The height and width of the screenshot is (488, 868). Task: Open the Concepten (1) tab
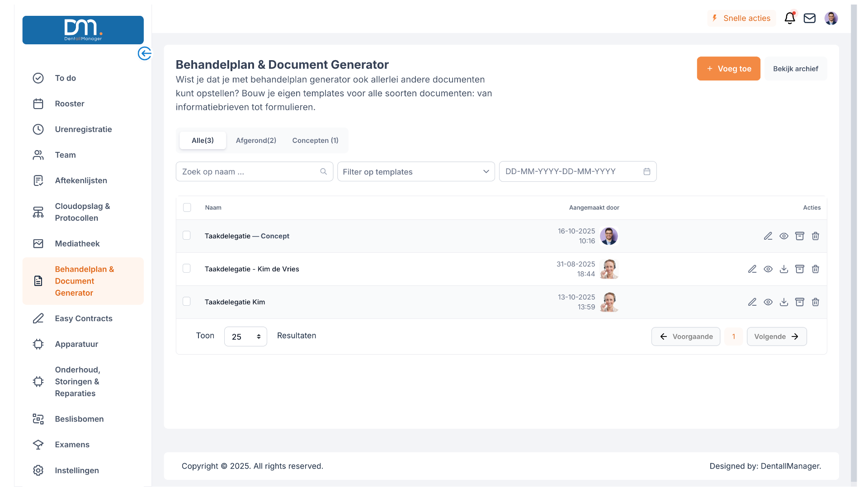315,140
